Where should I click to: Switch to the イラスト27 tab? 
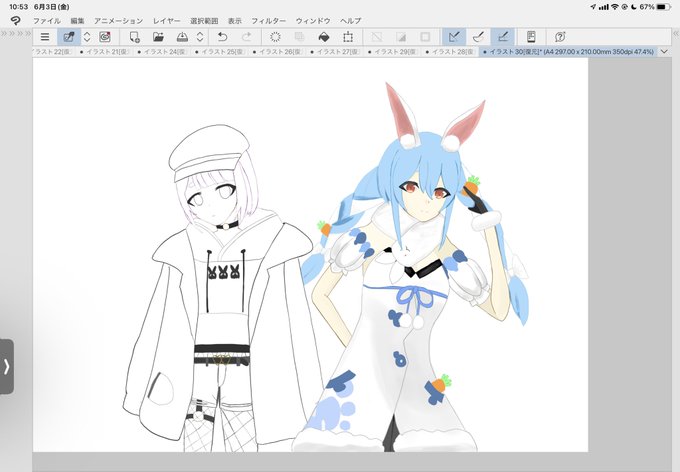(335, 52)
